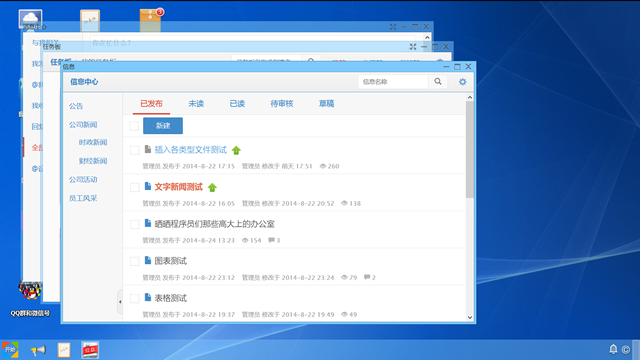The height and width of the screenshot is (360, 640).
Task: Open the article 图表测试
Action: pos(171,261)
